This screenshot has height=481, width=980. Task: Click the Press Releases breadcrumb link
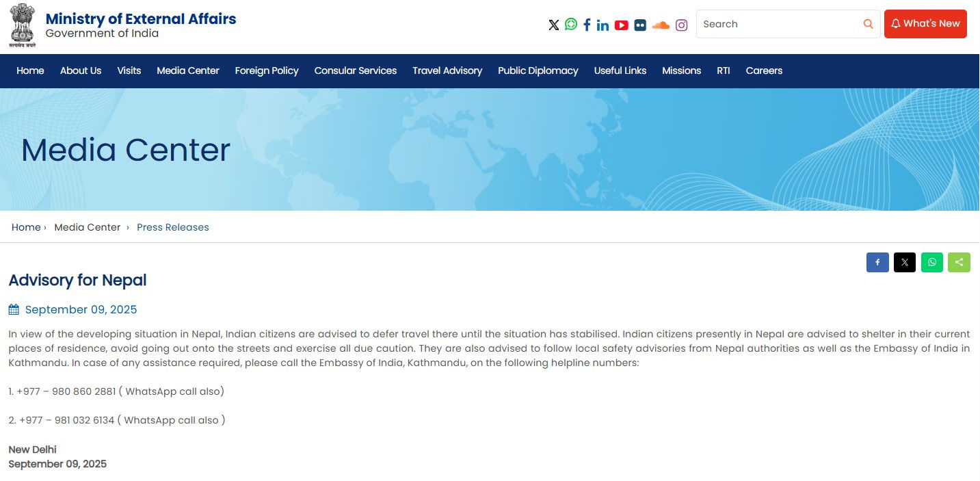click(173, 227)
